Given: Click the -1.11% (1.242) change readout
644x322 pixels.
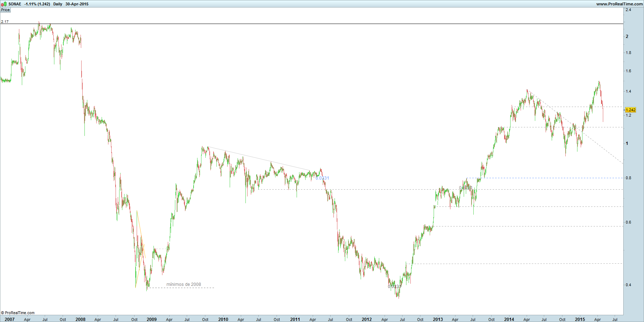Looking at the screenshot, I should click(37, 4).
